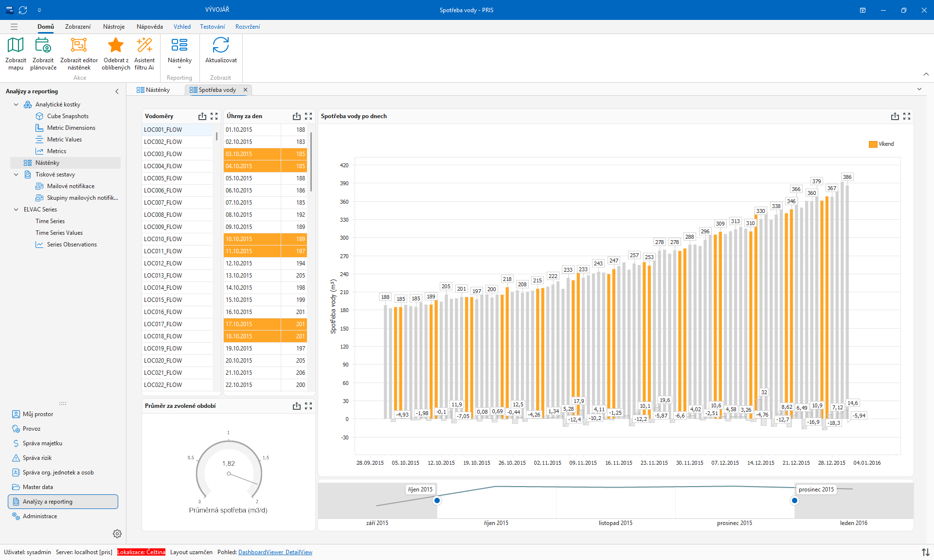The image size is (934, 560).
Task: Select the 11.10.2015 row in Úhrny za den
Action: 265,251
